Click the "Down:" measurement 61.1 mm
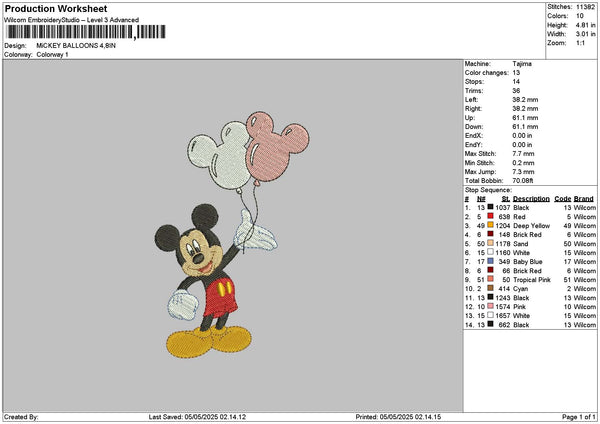This screenshot has height=424, width=600. click(525, 127)
